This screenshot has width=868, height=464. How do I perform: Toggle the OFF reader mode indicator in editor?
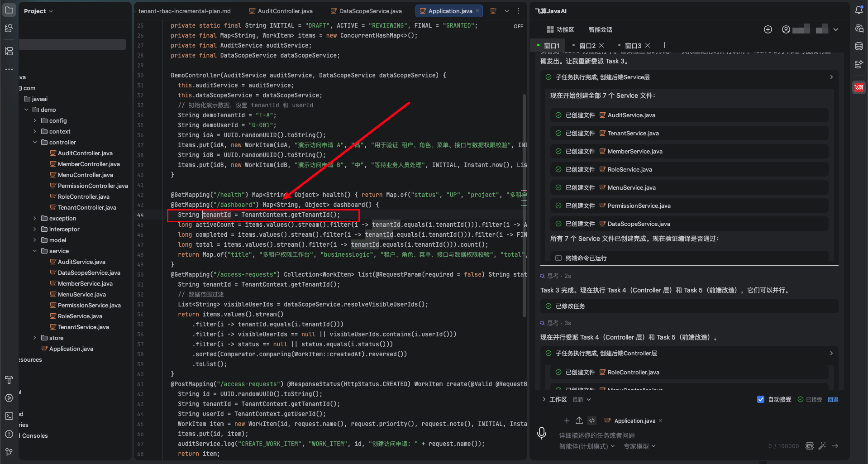click(518, 26)
